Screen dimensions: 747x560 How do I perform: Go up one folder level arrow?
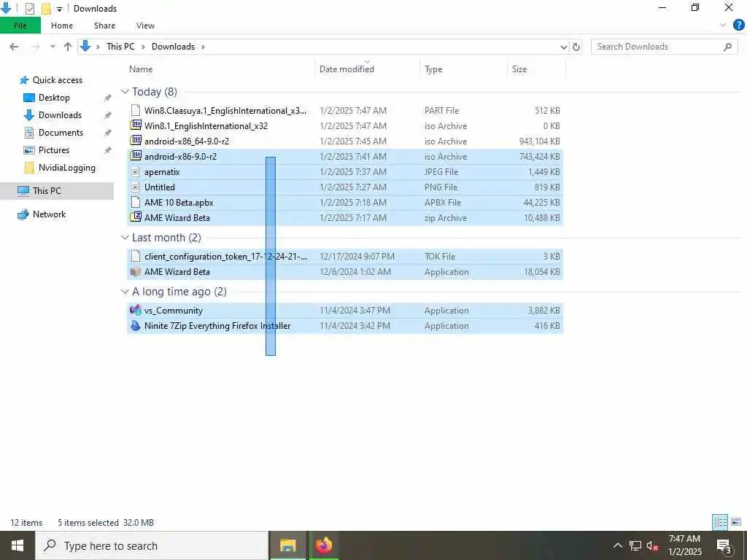(x=68, y=47)
